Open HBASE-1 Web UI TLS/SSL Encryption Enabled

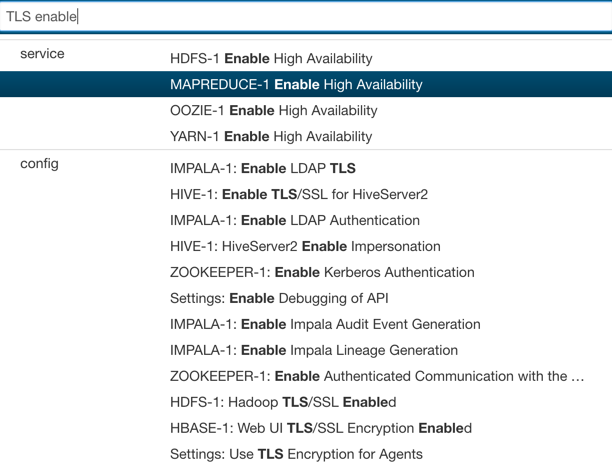[320, 429]
